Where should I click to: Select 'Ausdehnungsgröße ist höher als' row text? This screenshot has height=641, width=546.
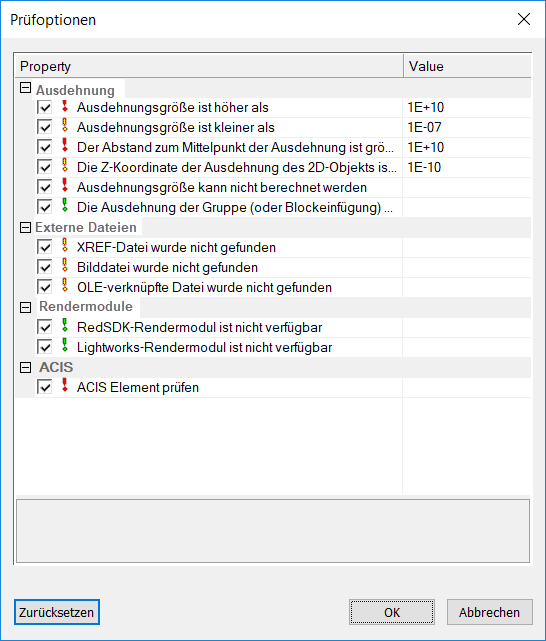pyautogui.click(x=173, y=108)
